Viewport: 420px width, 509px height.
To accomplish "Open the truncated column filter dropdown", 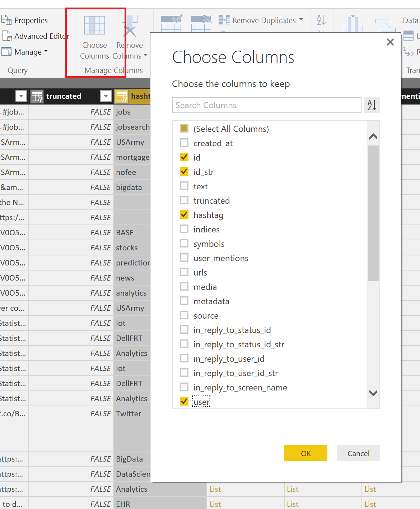I will 106,96.
